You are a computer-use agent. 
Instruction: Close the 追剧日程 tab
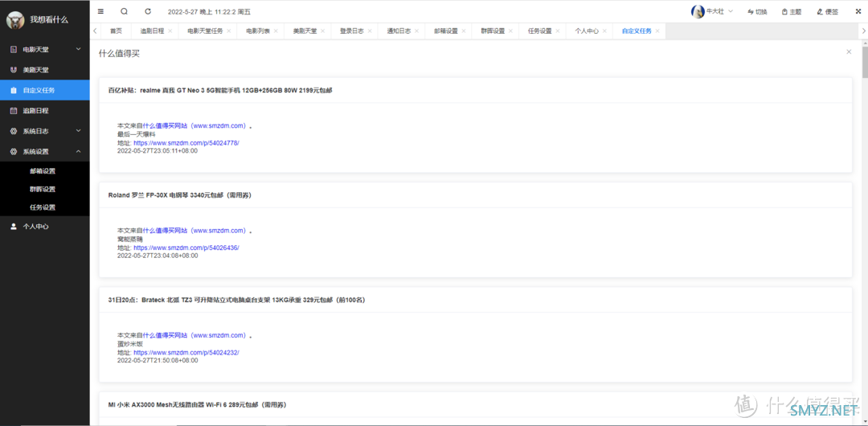170,31
